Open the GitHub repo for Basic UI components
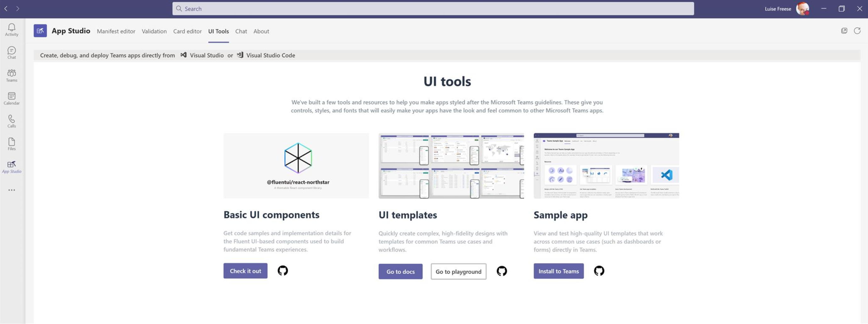This screenshot has height=324, width=868. pyautogui.click(x=283, y=271)
